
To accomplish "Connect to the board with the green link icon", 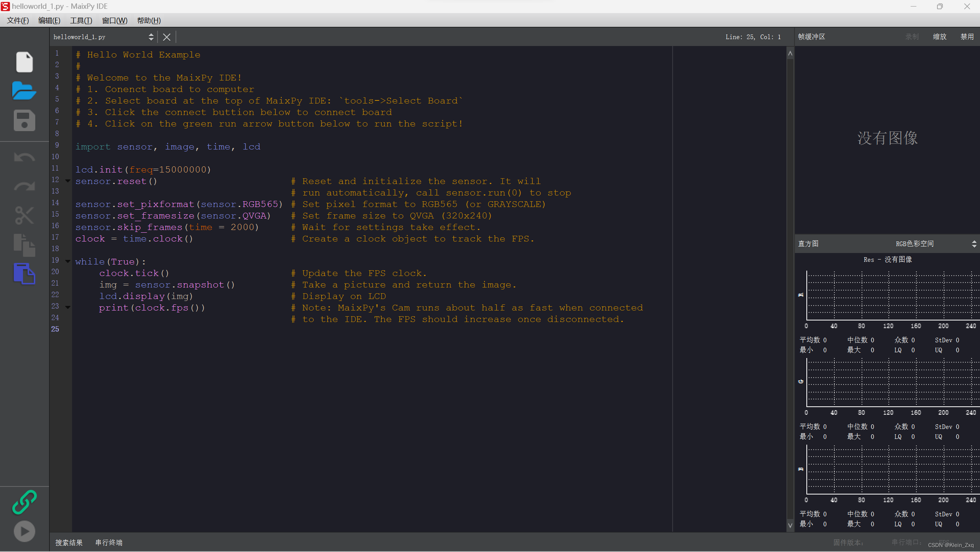I will [x=25, y=502].
